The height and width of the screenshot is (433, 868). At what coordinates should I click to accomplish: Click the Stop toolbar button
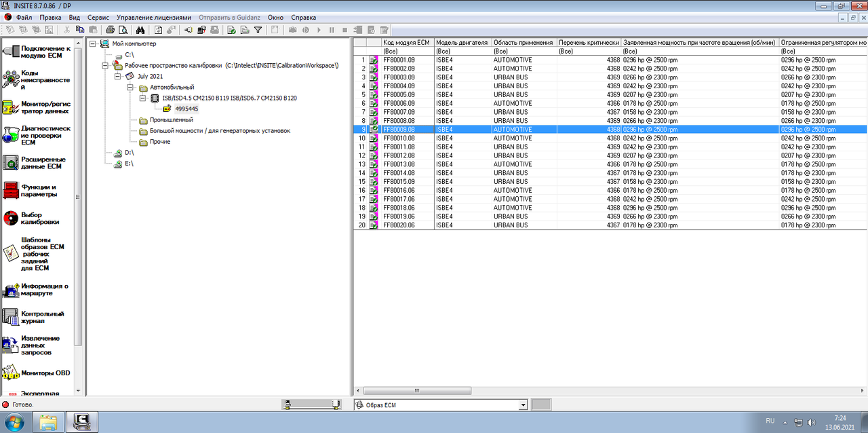click(x=344, y=30)
